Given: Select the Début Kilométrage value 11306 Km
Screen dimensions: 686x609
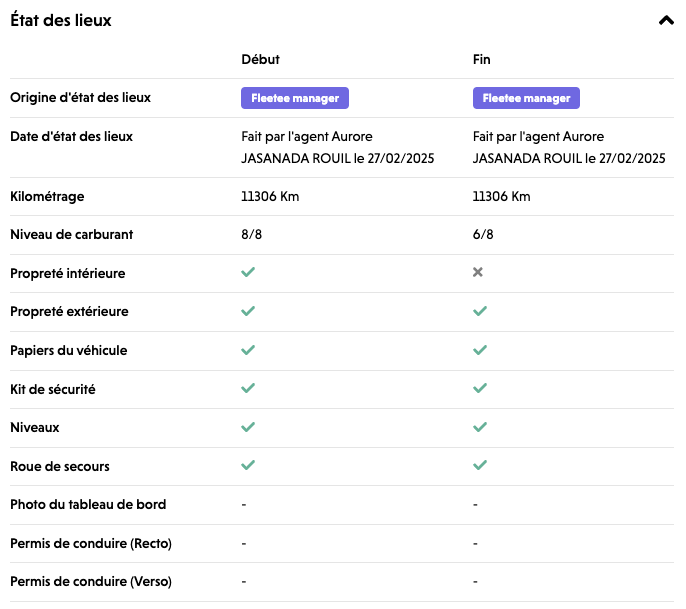Looking at the screenshot, I should coord(270,196).
